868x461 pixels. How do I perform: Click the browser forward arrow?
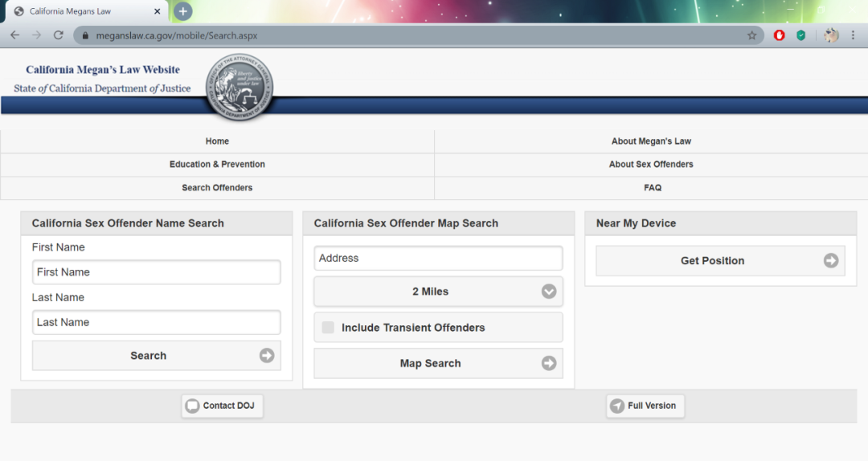(x=36, y=35)
